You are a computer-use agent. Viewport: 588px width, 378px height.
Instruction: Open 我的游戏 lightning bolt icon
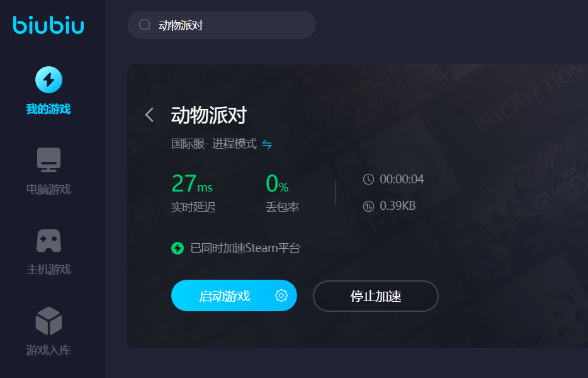[48, 79]
